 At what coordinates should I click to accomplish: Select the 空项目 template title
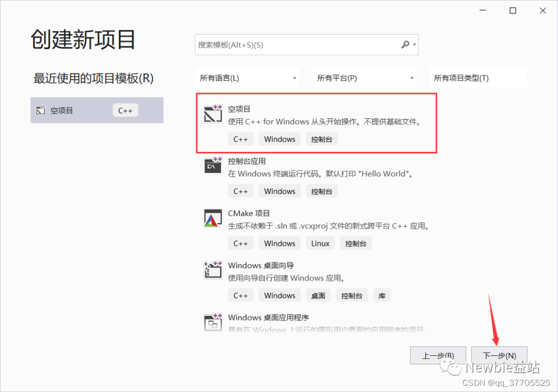[239, 109]
